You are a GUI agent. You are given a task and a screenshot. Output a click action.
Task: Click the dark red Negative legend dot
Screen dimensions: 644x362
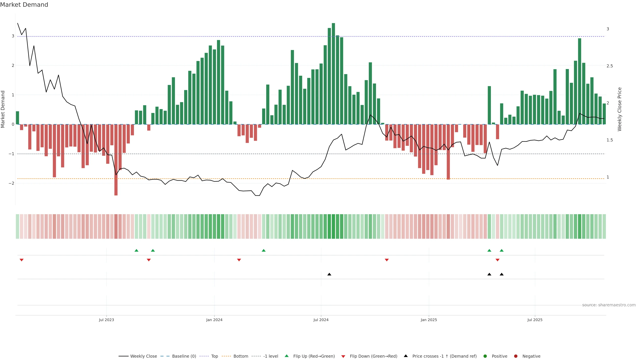pos(516,356)
